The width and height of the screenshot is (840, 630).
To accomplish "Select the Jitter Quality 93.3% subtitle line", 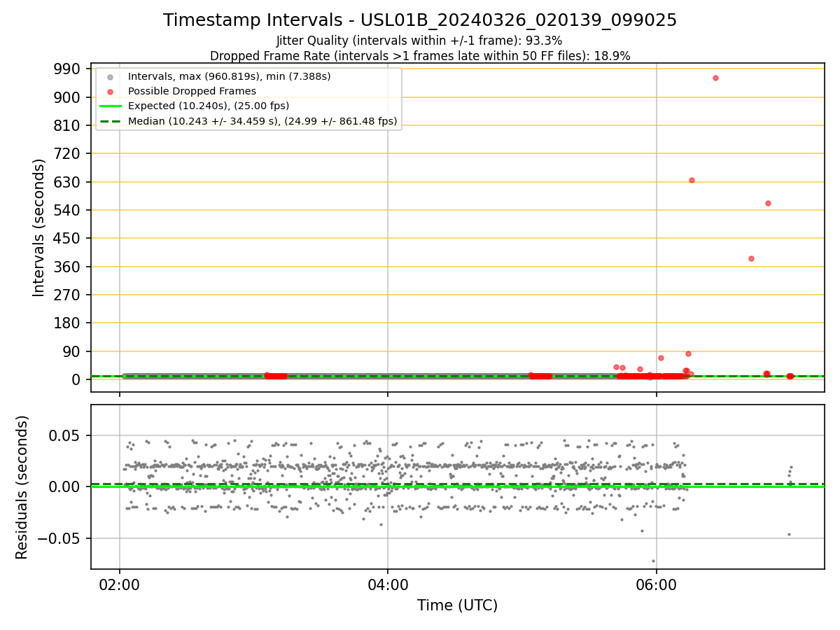I will point(419,41).
